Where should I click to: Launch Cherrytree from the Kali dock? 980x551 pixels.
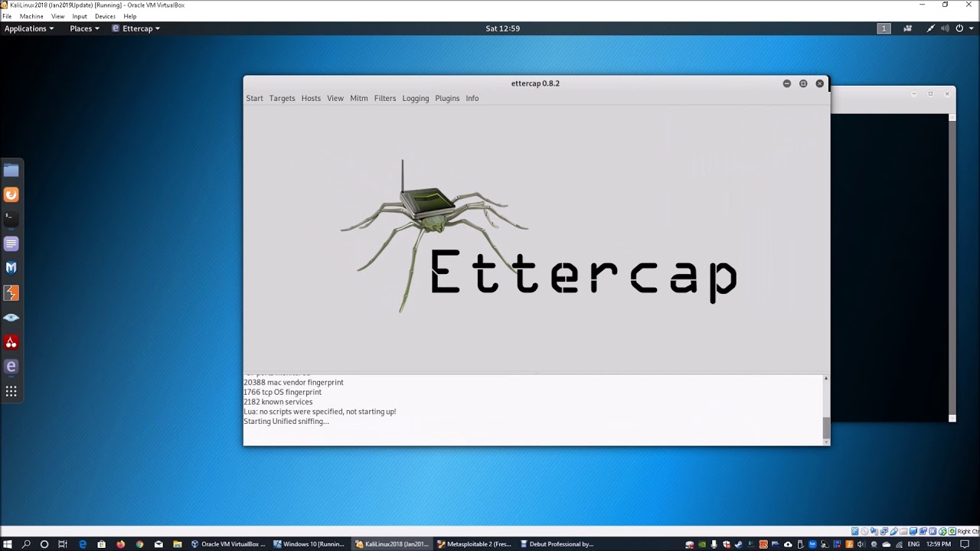11,342
